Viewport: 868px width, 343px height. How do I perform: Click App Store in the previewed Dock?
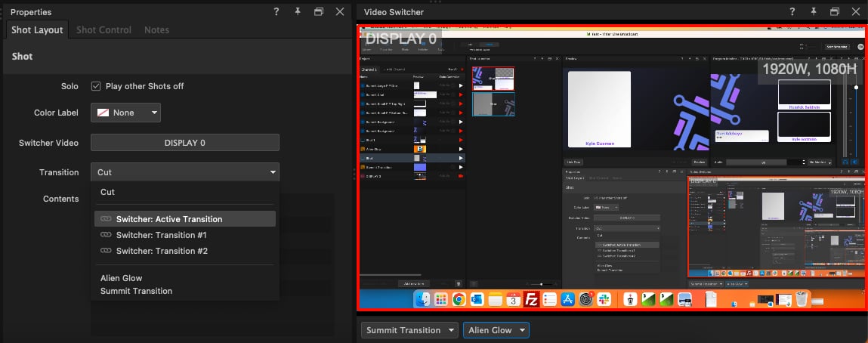[x=567, y=299]
